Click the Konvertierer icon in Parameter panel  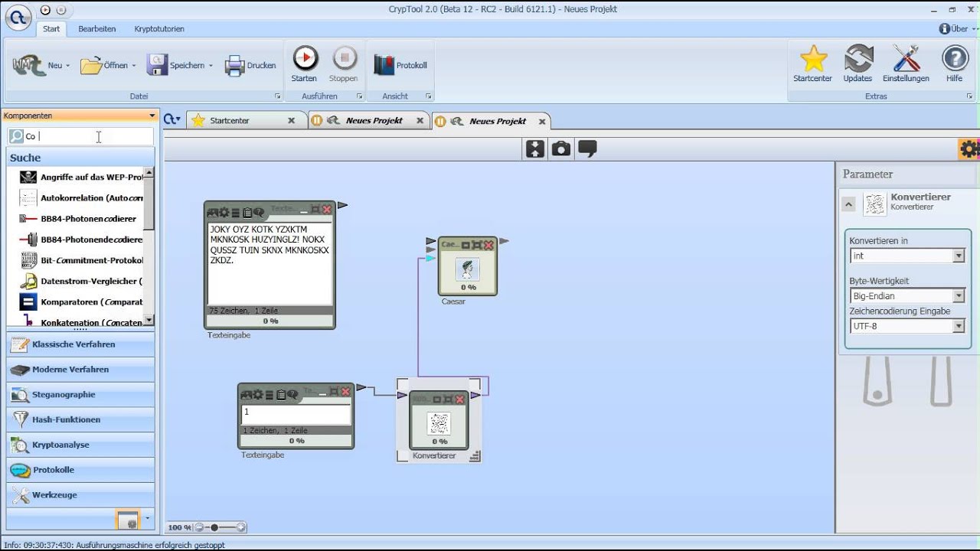point(874,204)
